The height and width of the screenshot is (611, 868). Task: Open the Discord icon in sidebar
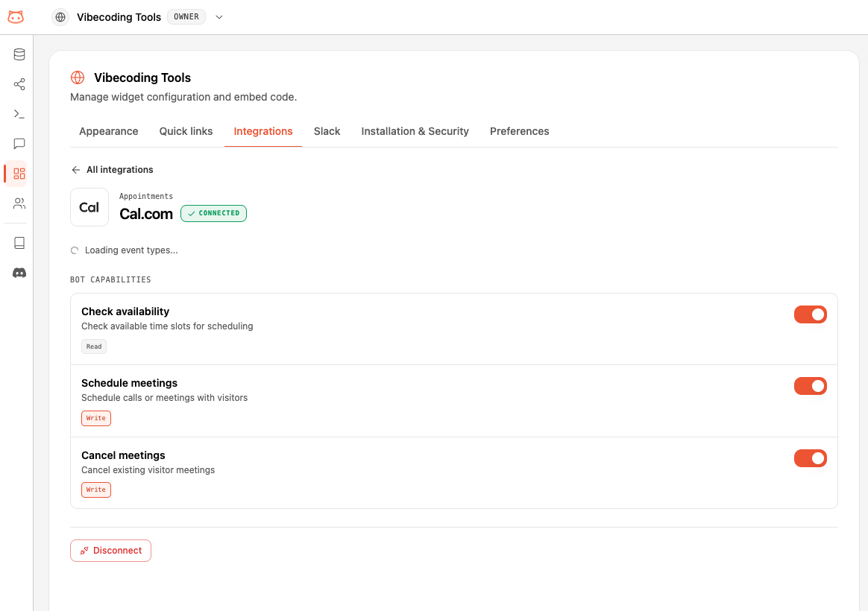click(x=19, y=273)
